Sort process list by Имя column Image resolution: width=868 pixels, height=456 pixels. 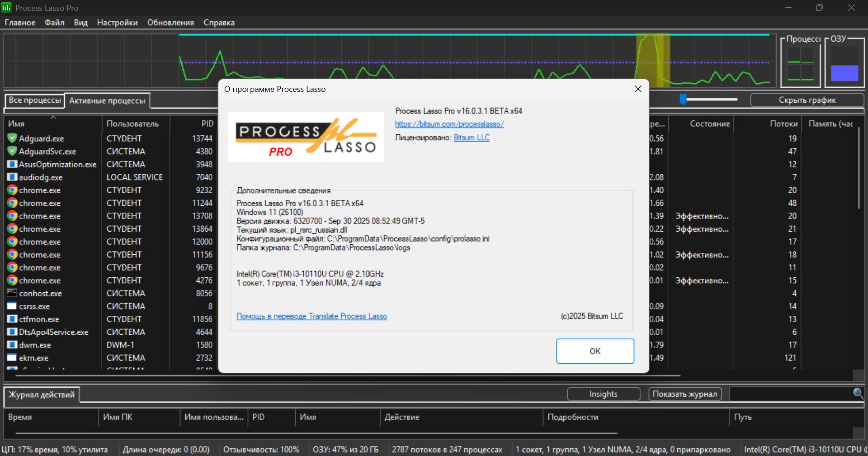pyautogui.click(x=17, y=123)
